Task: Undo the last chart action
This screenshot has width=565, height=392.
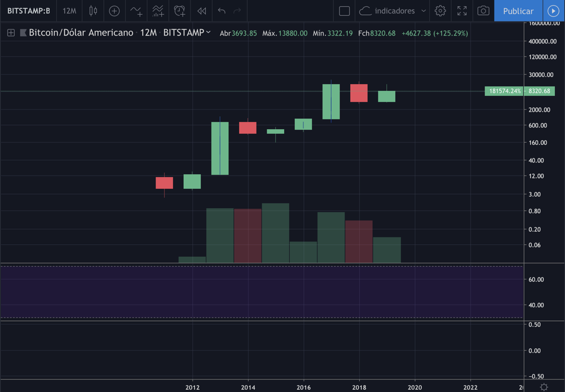Action: [x=222, y=11]
